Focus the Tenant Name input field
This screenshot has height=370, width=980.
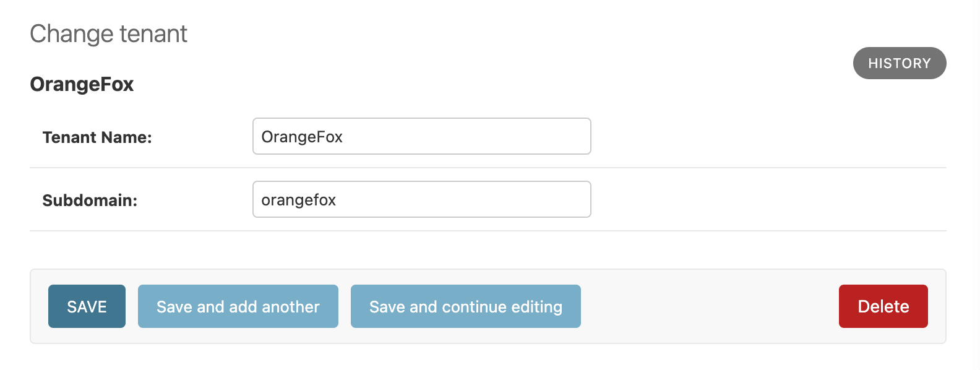(421, 136)
